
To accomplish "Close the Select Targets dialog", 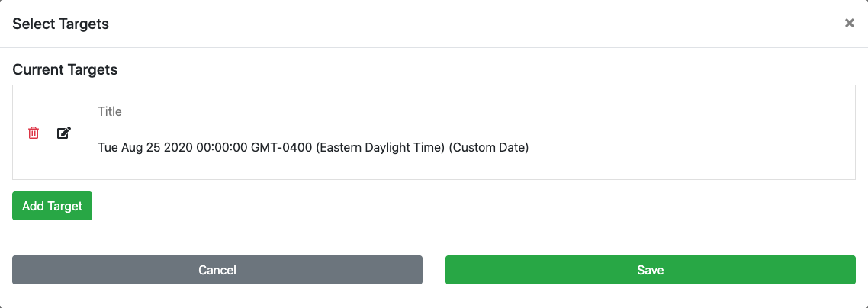I will (x=849, y=24).
